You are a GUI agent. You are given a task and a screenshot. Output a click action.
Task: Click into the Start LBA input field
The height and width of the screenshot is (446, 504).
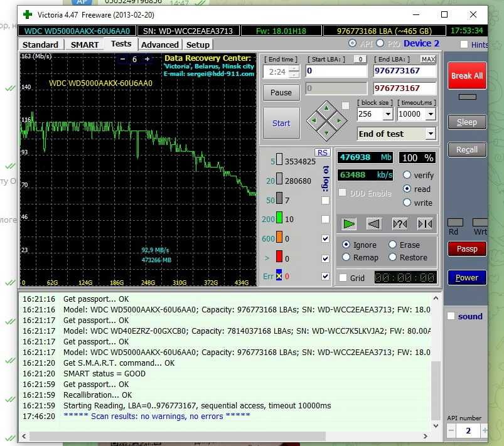336,71
